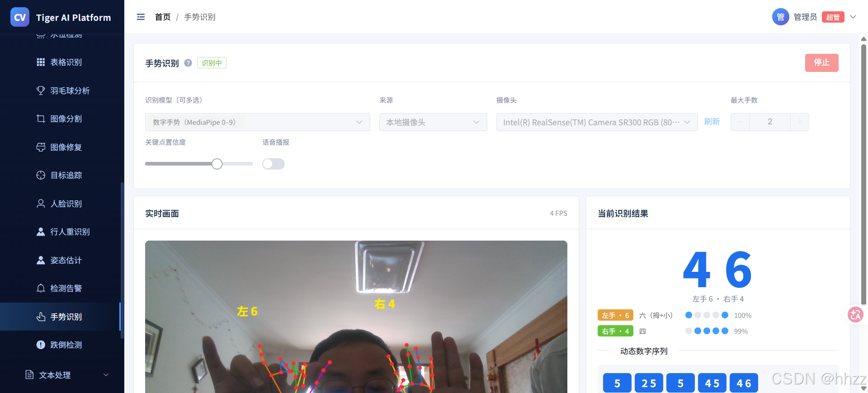
Task: Click the max hands number input
Action: pyautogui.click(x=770, y=122)
